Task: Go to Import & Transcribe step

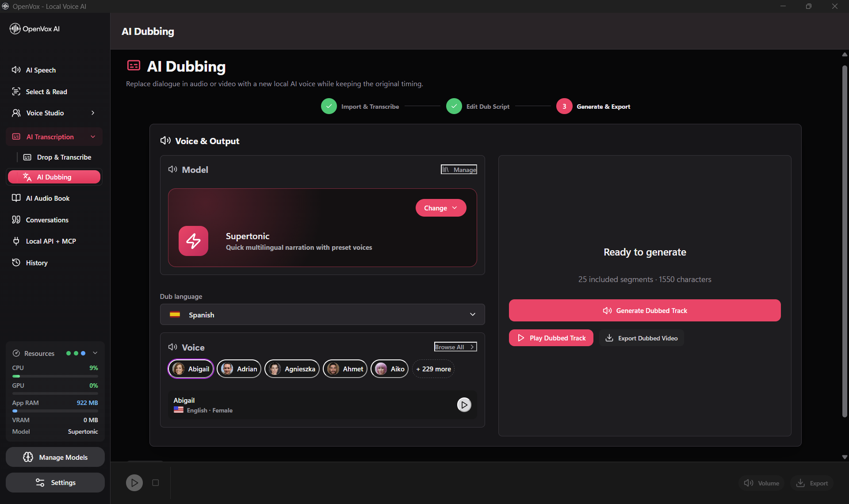Action: [360, 107]
